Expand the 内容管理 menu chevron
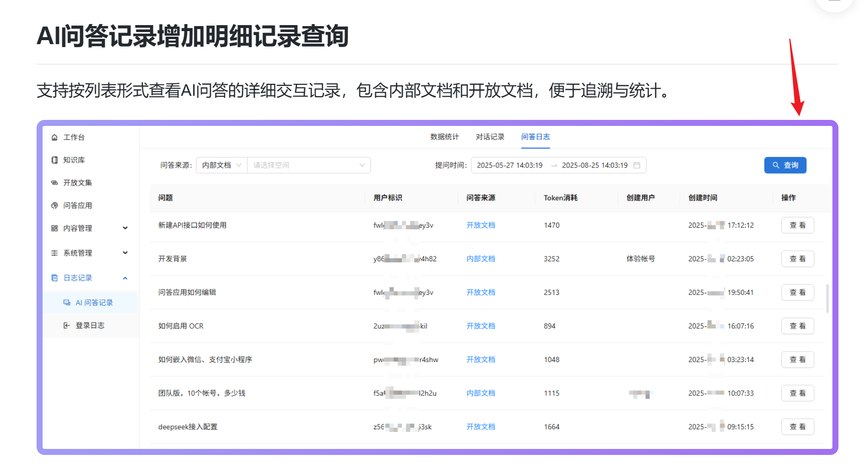 click(125, 228)
